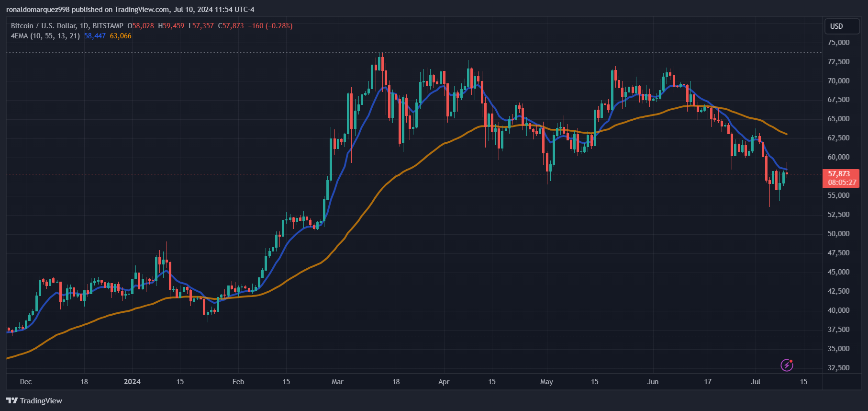Click the 45,000 price axis label
The width and height of the screenshot is (868, 411).
point(839,272)
